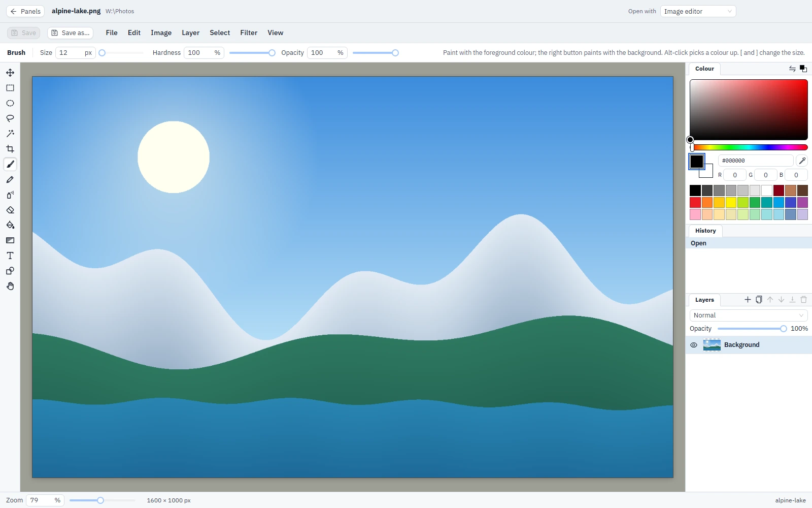Move layer down arrow
812x508 pixels.
(781, 300)
